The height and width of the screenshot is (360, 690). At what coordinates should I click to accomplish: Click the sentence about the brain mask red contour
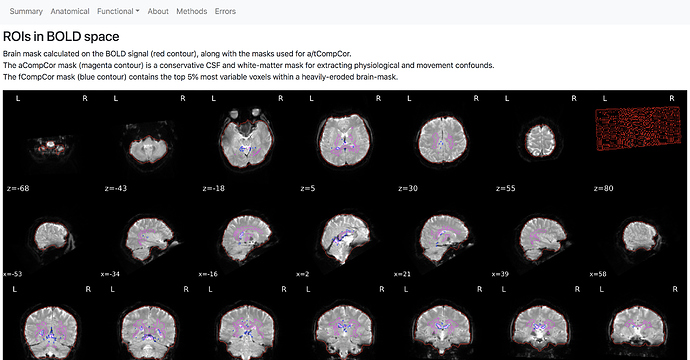177,54
